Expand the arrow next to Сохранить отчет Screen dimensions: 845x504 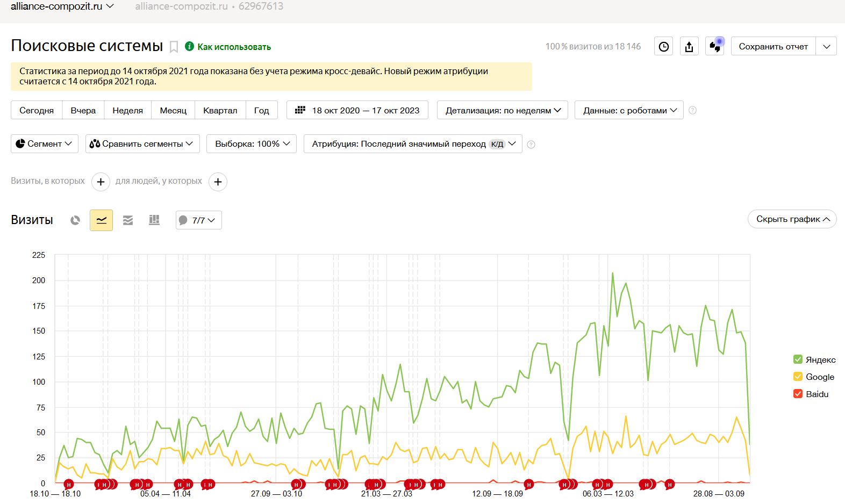click(x=826, y=46)
